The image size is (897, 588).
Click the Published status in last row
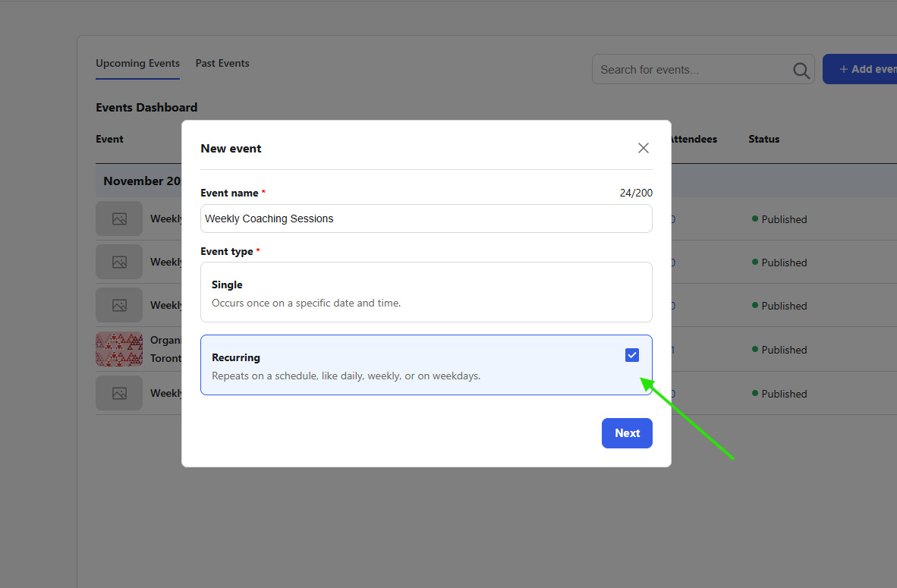[783, 394]
